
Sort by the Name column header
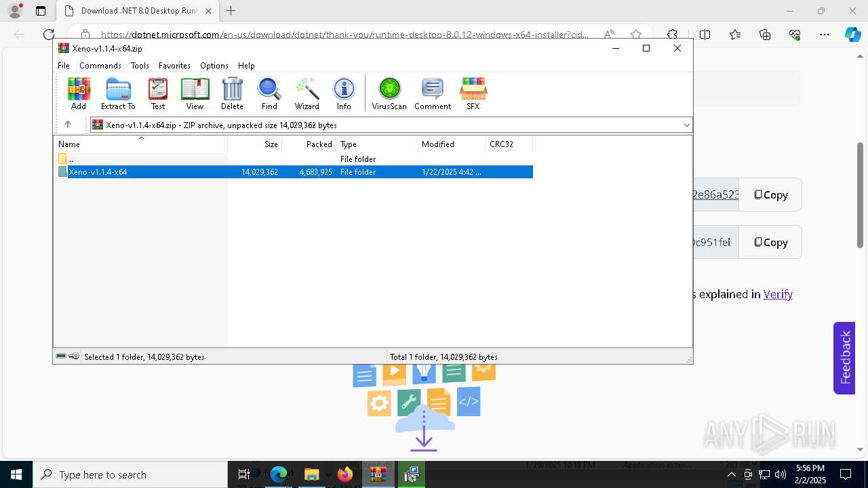pos(141,144)
